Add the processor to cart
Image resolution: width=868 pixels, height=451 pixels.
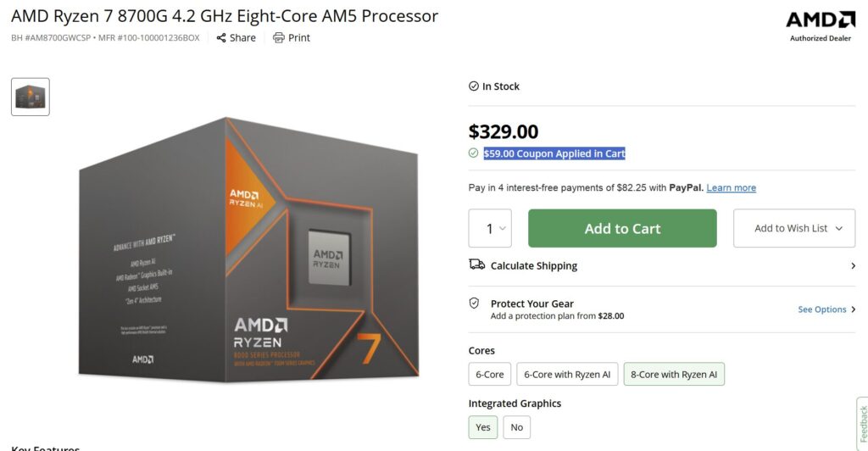click(x=622, y=228)
